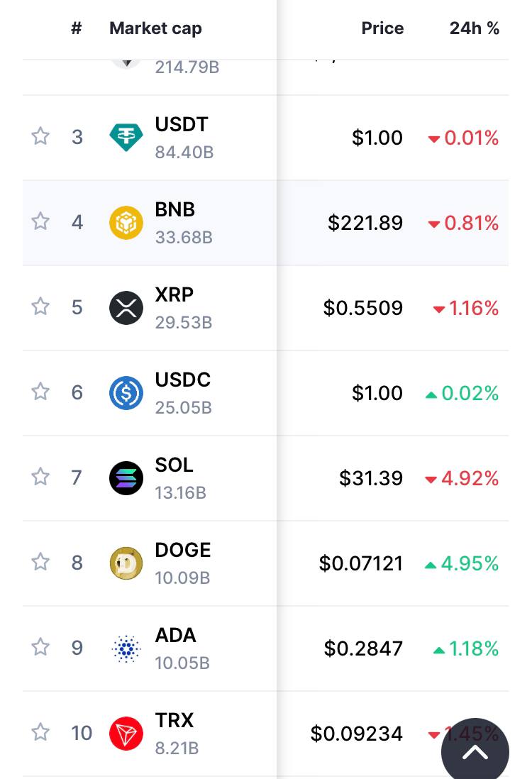532x779 pixels.
Task: Click the USDC coin logo
Action: [x=126, y=393]
